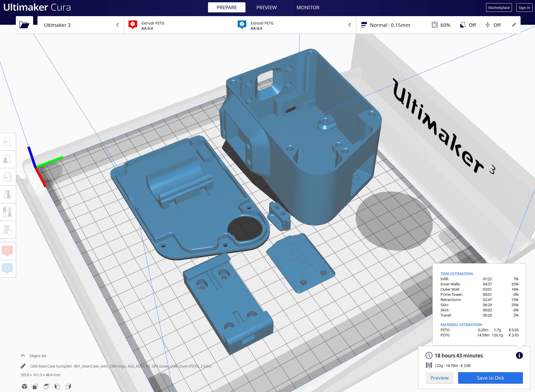The image size is (535, 392).
Task: Activate the Support Blocker tool
Action: (7, 230)
